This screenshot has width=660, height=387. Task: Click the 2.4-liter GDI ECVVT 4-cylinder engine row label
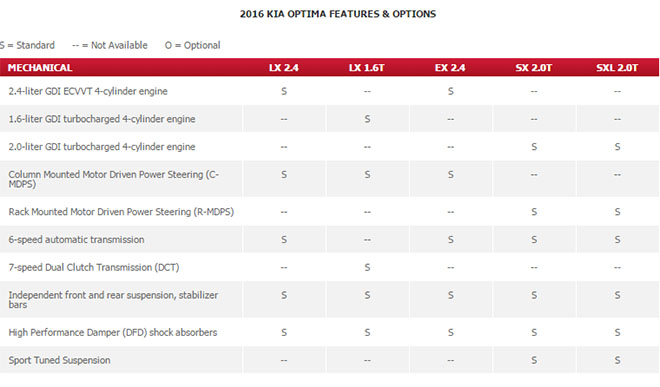pyautogui.click(x=88, y=91)
